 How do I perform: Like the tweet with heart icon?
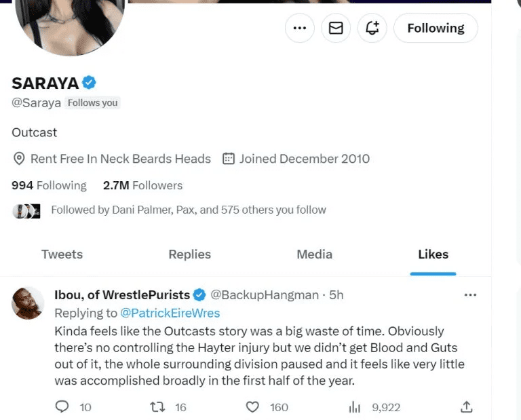(x=252, y=407)
